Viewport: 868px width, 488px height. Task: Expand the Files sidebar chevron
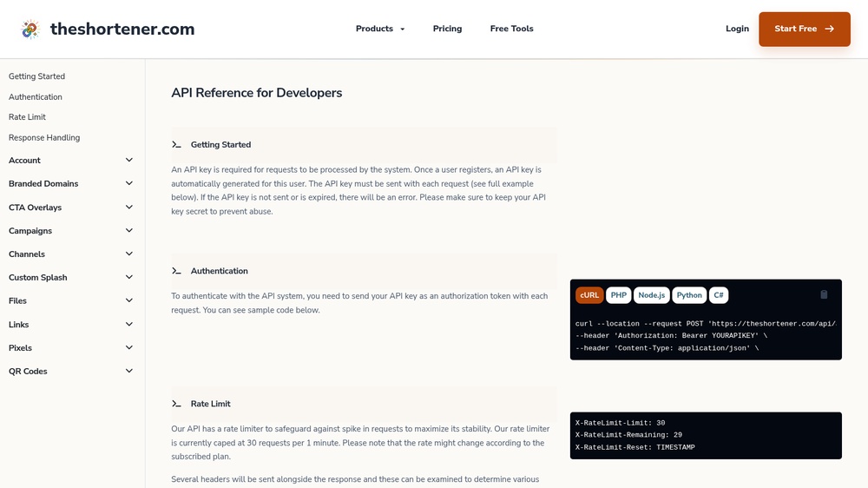pyautogui.click(x=129, y=300)
